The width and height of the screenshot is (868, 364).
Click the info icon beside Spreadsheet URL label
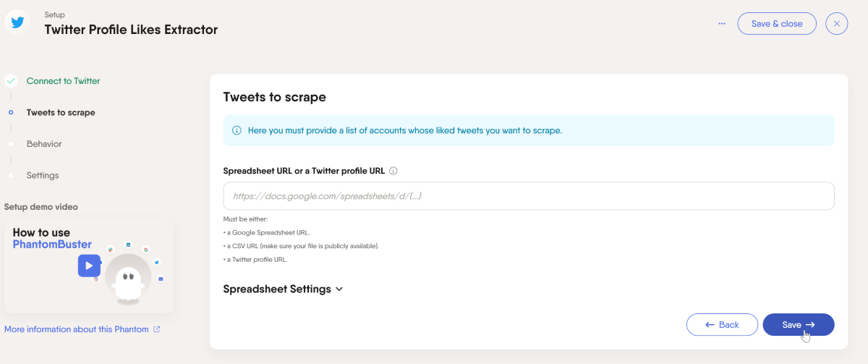[x=393, y=172]
